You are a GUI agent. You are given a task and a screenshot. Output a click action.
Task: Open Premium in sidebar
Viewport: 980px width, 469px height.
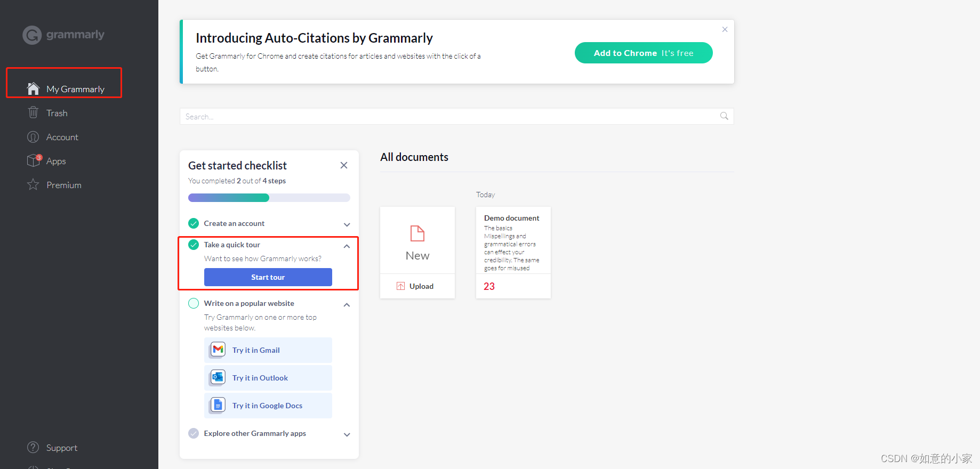click(64, 185)
